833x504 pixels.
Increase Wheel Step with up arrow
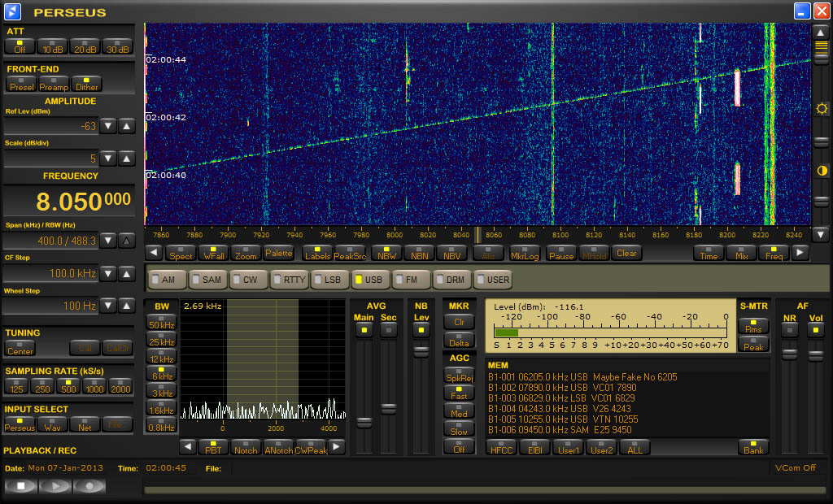[126, 306]
